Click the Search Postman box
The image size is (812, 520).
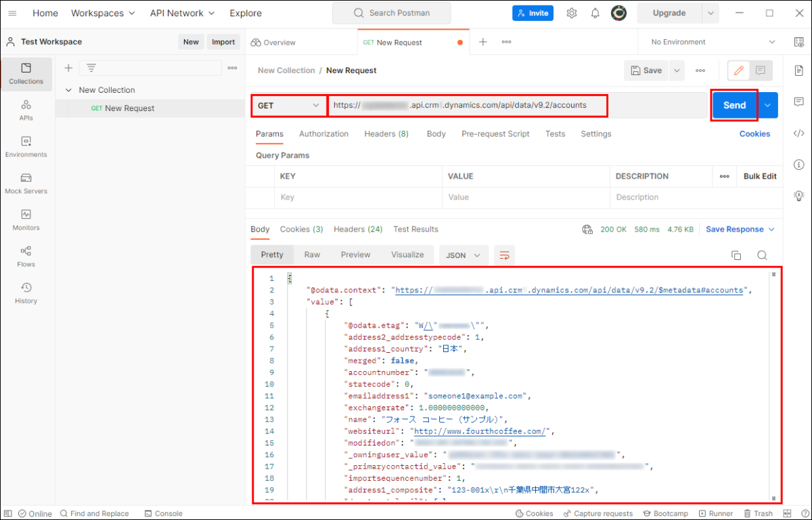pos(392,13)
